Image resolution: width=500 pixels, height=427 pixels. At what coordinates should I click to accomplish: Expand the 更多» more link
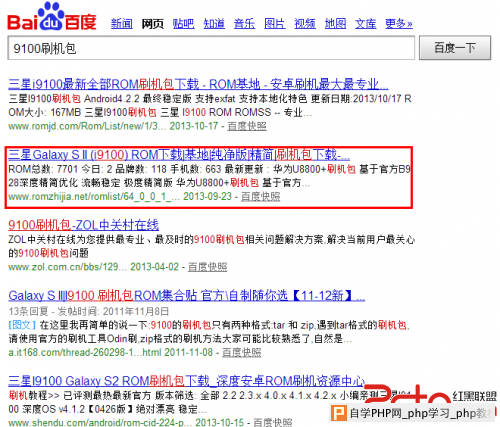point(399,24)
